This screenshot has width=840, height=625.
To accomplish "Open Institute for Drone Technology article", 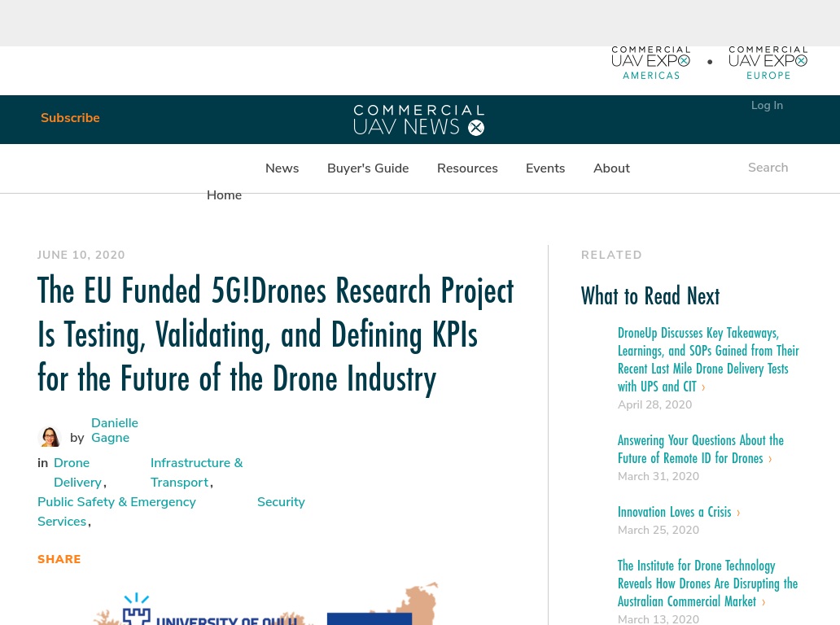I will point(707,583).
